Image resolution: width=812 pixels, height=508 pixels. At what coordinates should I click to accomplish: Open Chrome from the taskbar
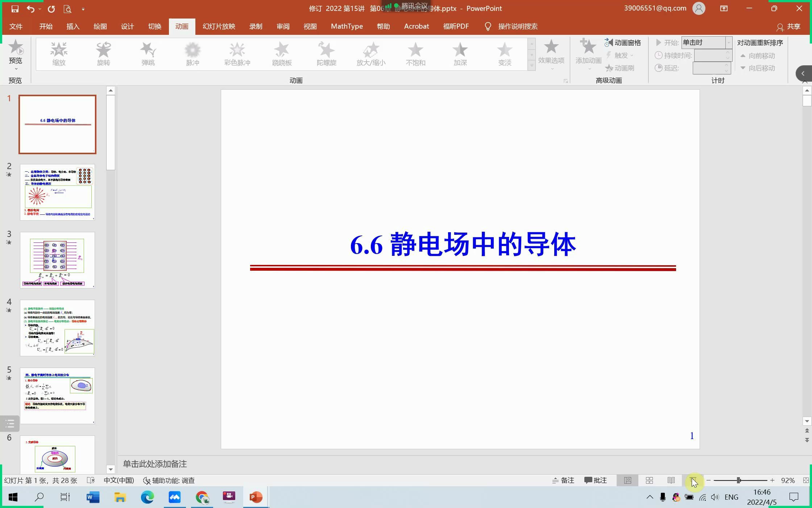point(202,497)
